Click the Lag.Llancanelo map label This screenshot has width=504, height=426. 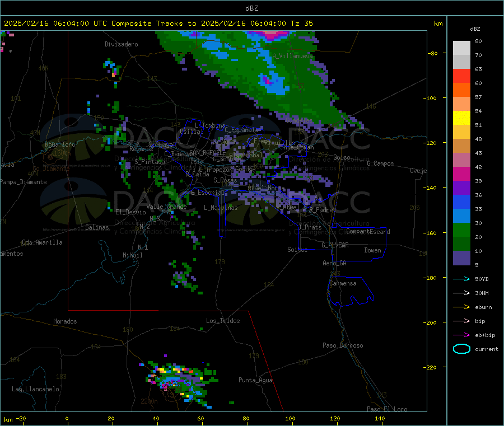pos(36,389)
